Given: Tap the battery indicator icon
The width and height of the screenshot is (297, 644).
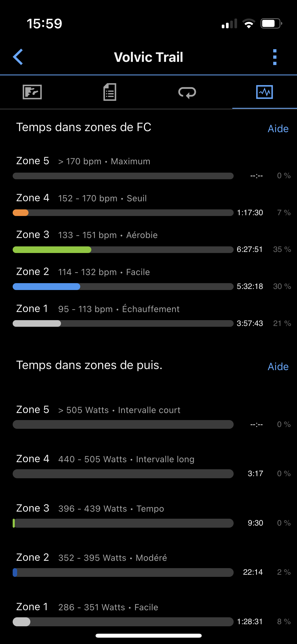Looking at the screenshot, I should pos(271,24).
